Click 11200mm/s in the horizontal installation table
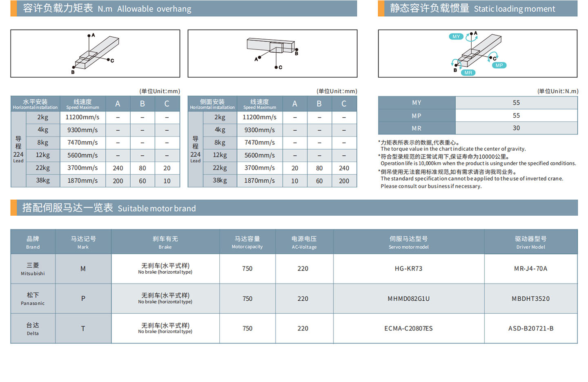Screen dimensions: 588x382 pyautogui.click(x=82, y=117)
